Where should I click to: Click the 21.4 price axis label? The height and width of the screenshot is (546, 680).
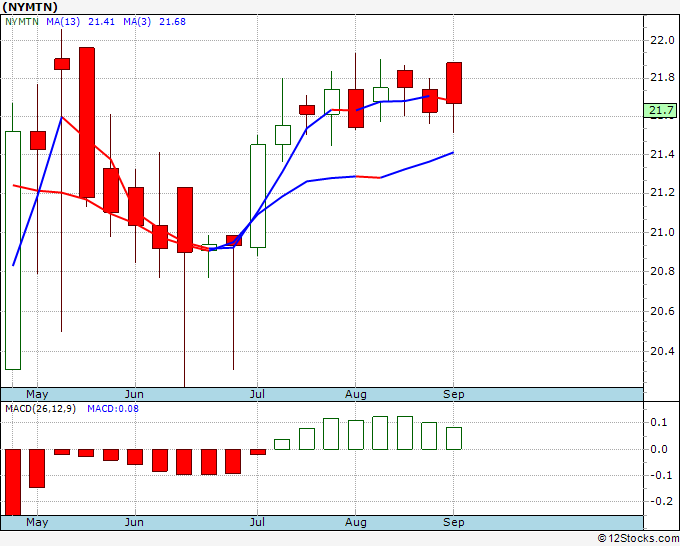click(662, 154)
